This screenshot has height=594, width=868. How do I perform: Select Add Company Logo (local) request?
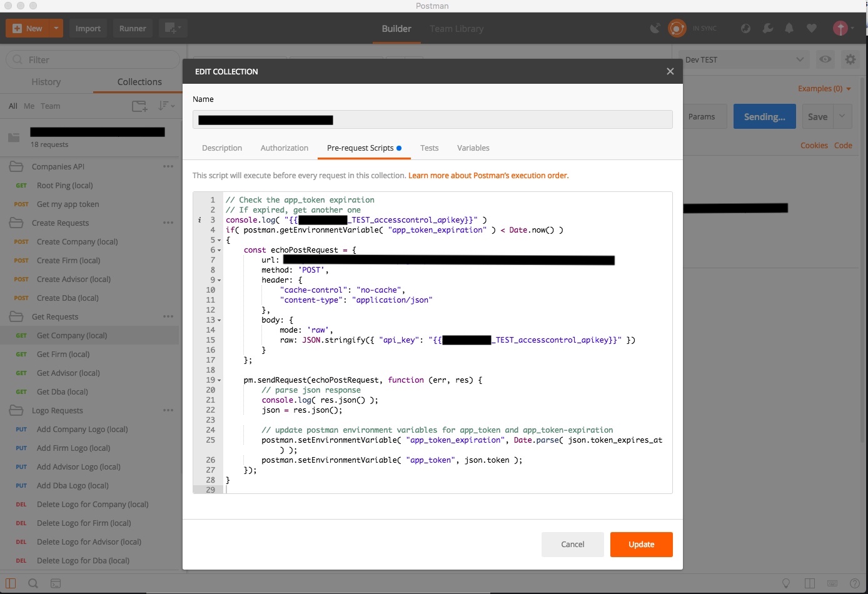click(x=83, y=430)
